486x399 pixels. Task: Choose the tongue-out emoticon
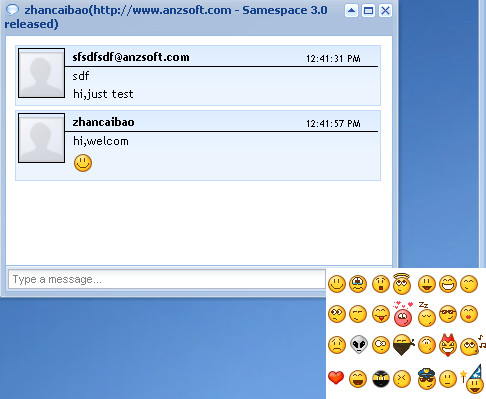(381, 314)
